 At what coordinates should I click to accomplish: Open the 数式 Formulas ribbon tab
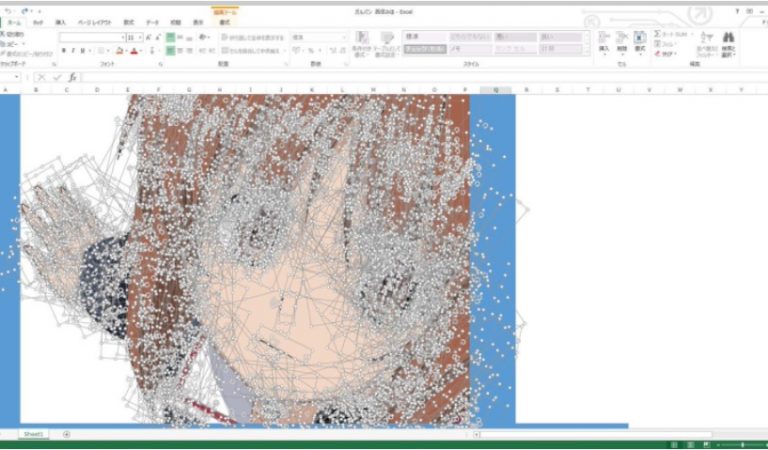[128, 23]
